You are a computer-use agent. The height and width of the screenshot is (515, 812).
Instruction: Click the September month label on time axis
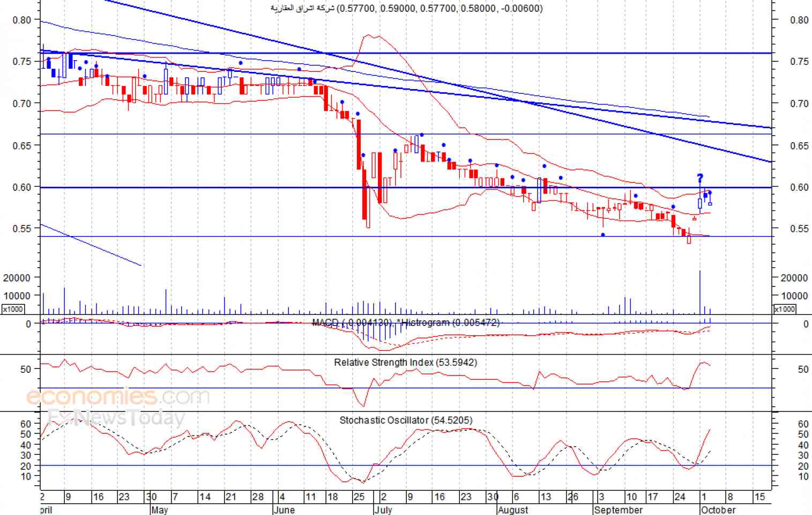(619, 510)
